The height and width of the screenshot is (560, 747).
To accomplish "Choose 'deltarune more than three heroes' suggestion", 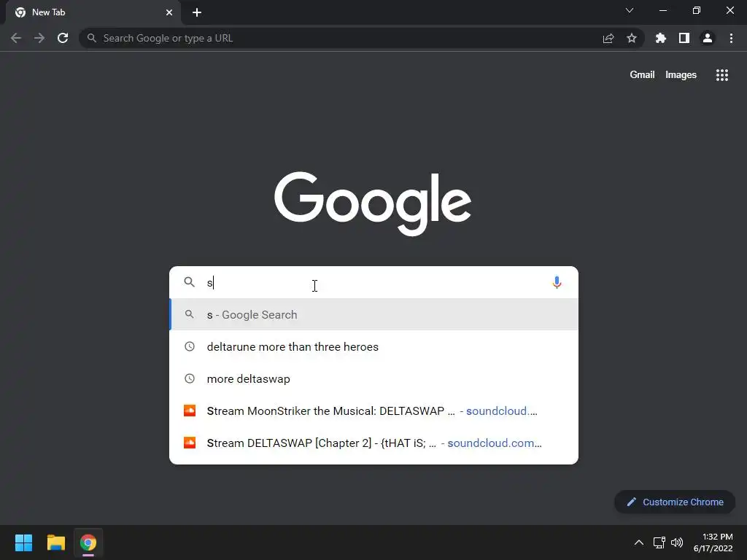I will pyautogui.click(x=374, y=346).
